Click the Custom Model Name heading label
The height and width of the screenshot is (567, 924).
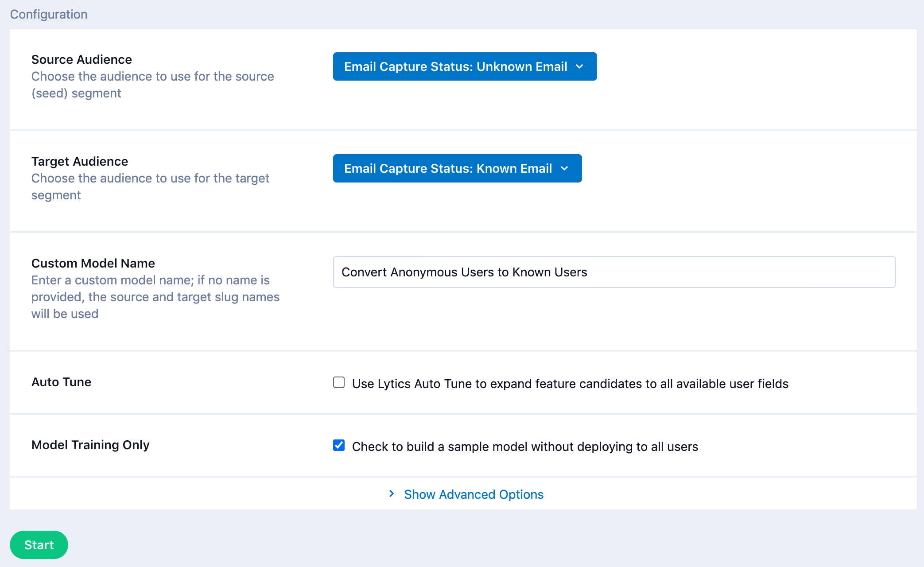click(93, 263)
